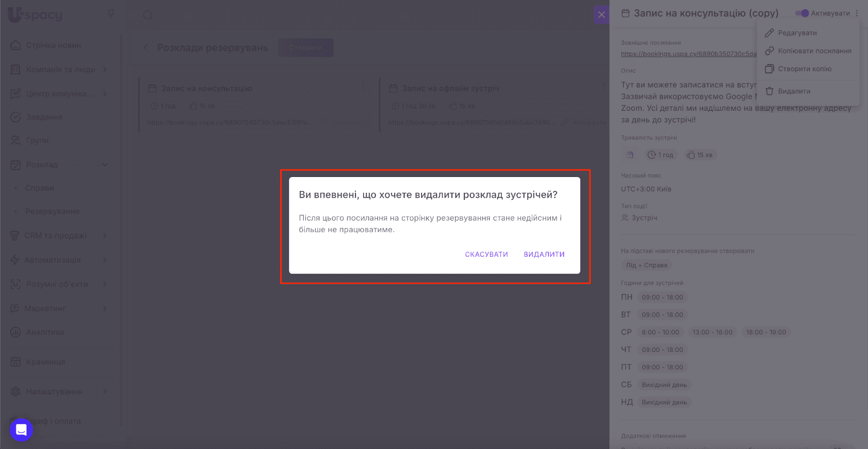Open the Крамниця marketplace section
868x449 pixels.
46,362
